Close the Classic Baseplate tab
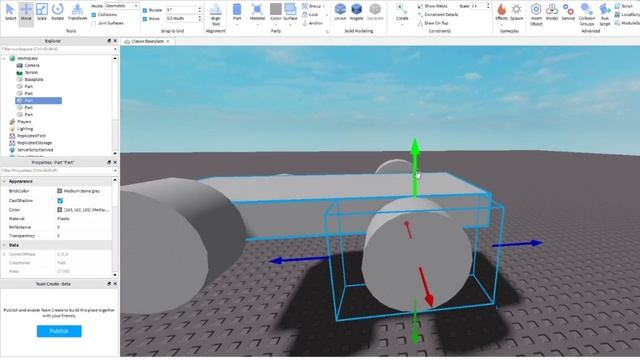 tap(168, 42)
